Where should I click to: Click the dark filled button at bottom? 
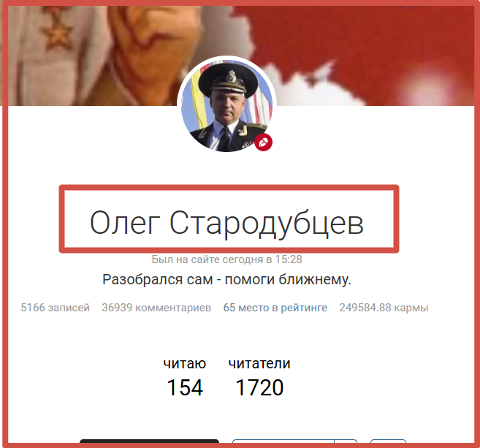pyautogui.click(x=149, y=441)
